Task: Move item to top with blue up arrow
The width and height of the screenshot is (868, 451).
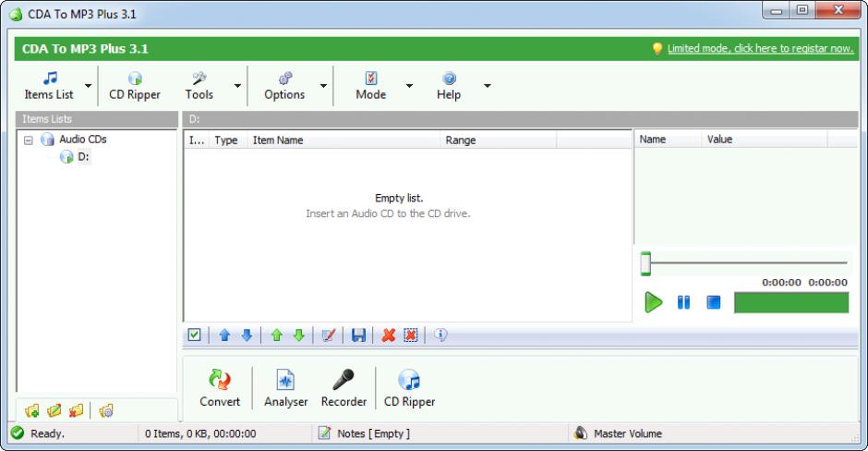Action: pos(224,335)
